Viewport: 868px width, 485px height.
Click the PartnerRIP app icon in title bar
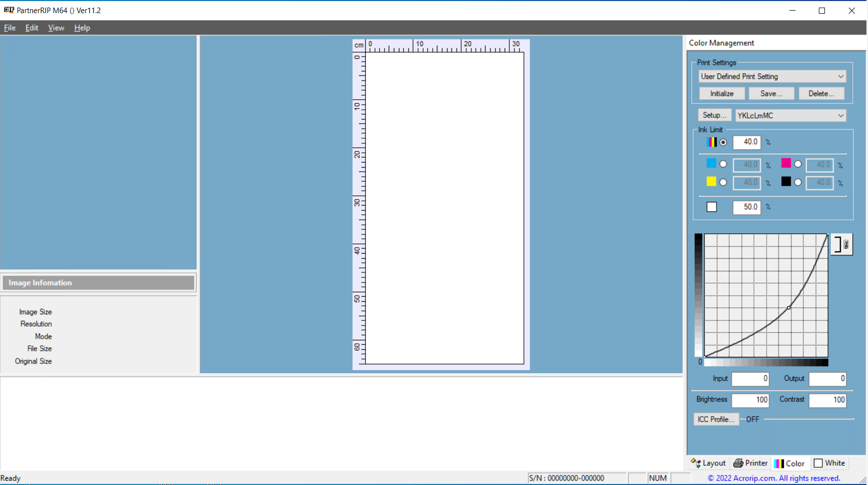(9, 10)
